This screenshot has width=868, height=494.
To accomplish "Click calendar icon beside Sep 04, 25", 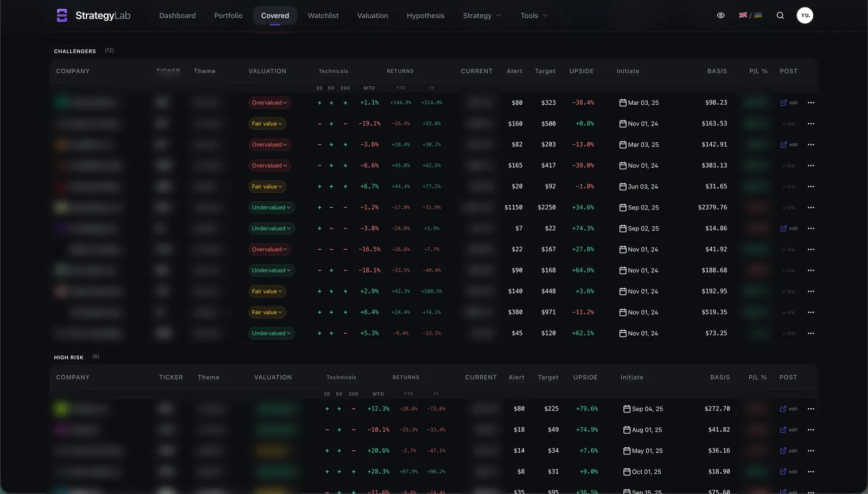I will [x=627, y=409].
